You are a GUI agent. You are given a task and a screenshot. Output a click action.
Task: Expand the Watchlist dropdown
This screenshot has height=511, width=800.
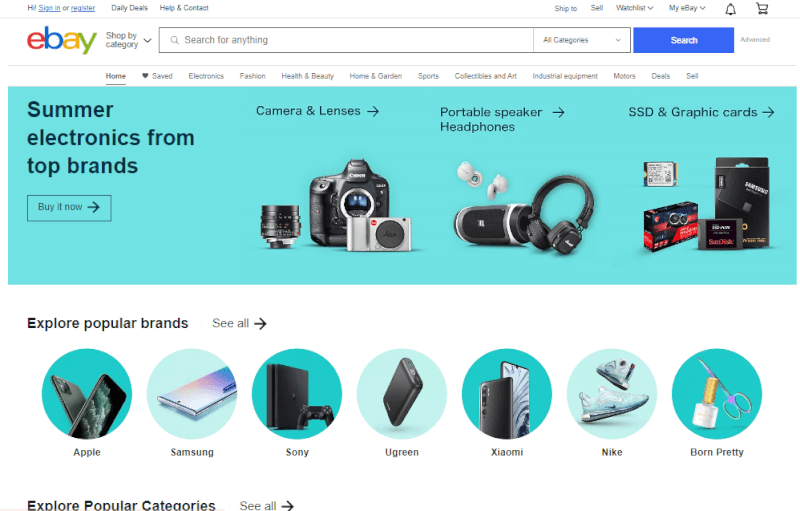click(x=634, y=8)
